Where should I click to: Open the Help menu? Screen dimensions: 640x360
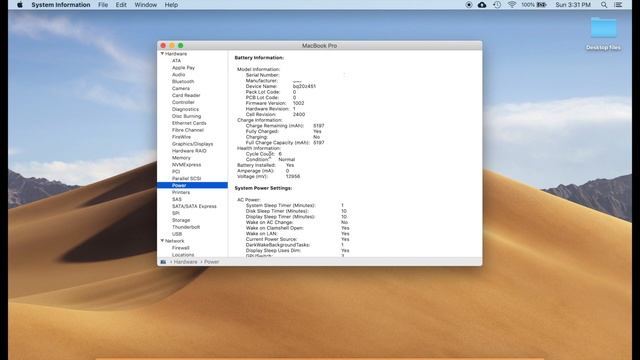(171, 5)
